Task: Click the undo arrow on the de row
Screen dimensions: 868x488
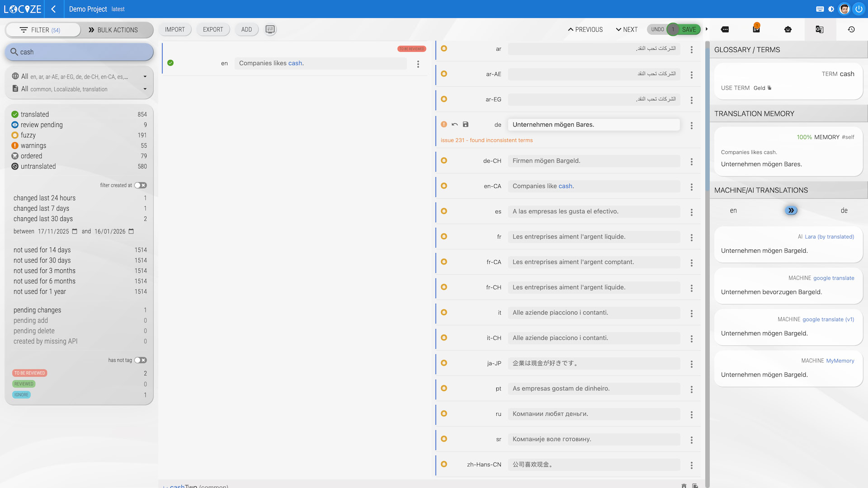Action: (x=455, y=124)
